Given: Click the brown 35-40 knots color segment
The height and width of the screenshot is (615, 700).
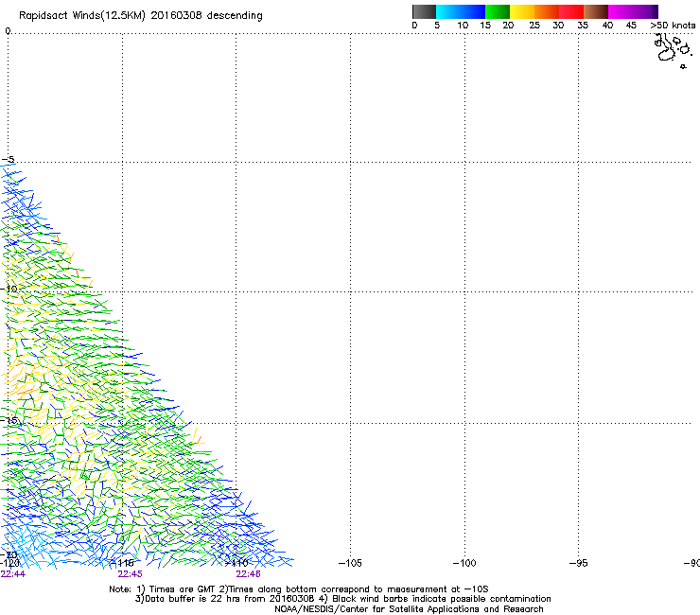Looking at the screenshot, I should [x=596, y=11].
